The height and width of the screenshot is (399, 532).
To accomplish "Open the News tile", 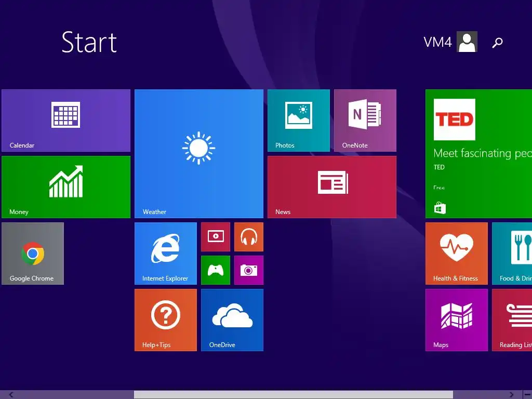I will click(x=332, y=187).
